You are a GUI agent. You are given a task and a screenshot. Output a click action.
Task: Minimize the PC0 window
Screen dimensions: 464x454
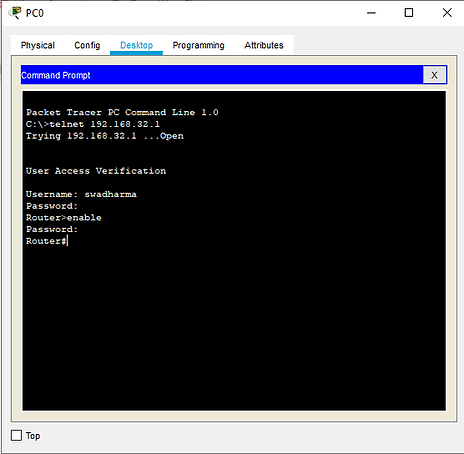[x=371, y=13]
